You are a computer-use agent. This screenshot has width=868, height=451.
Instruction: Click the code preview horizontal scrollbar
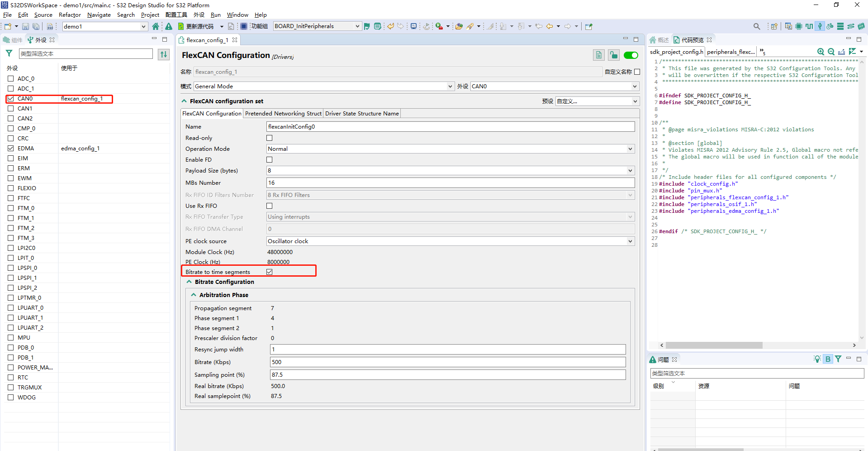click(714, 345)
